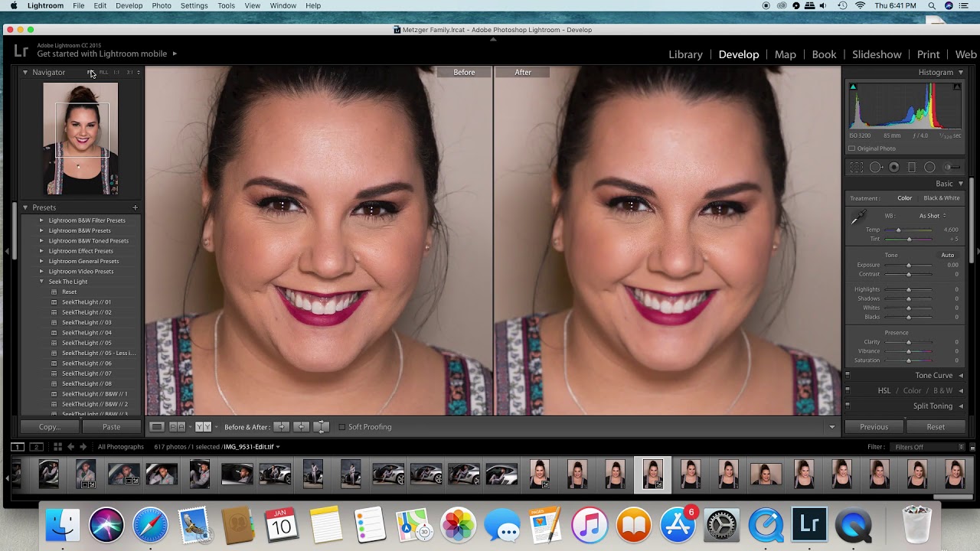This screenshot has width=980, height=551.
Task: Click the Copy... button
Action: pos(49,427)
